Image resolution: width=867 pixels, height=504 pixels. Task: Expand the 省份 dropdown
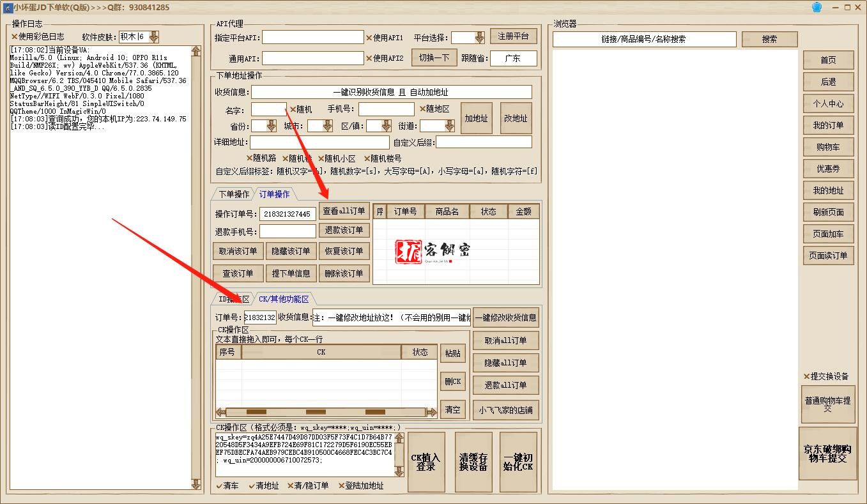[271, 126]
